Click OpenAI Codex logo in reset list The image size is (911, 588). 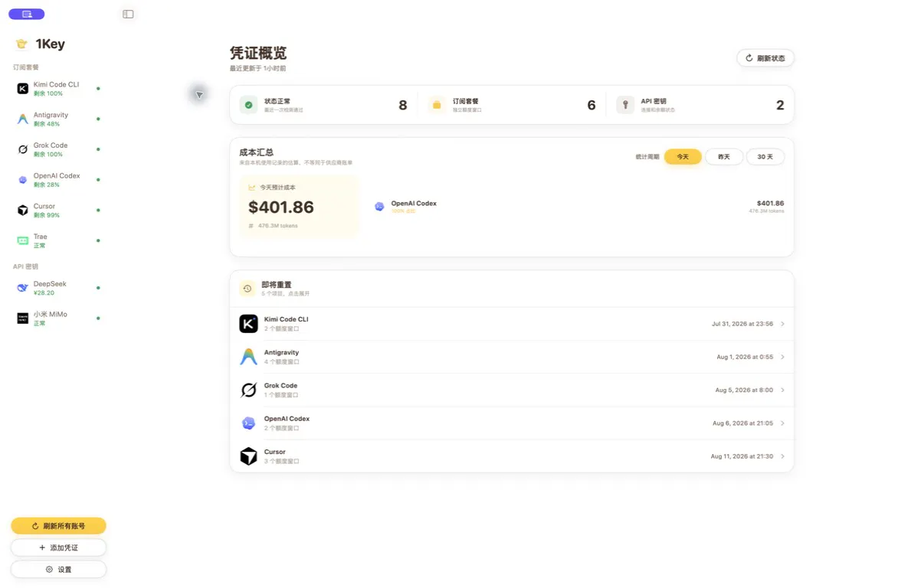click(249, 423)
